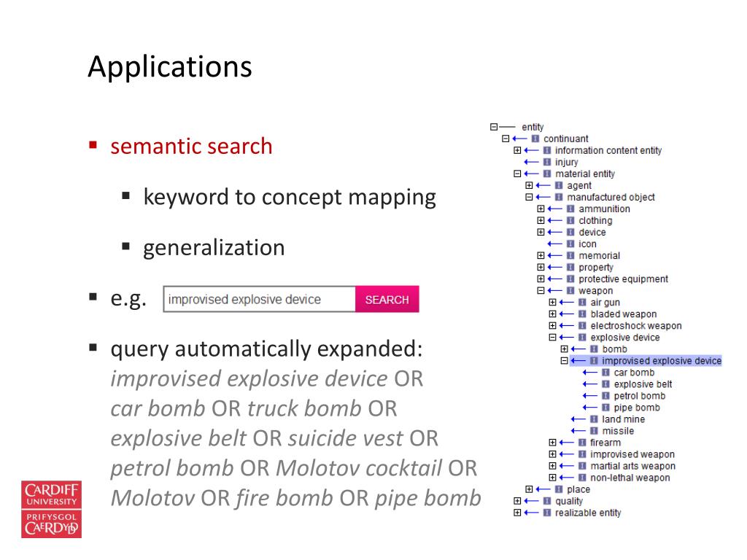Expand the improvised weapon node
The width and height of the screenshot is (747, 560).
pyautogui.click(x=552, y=454)
